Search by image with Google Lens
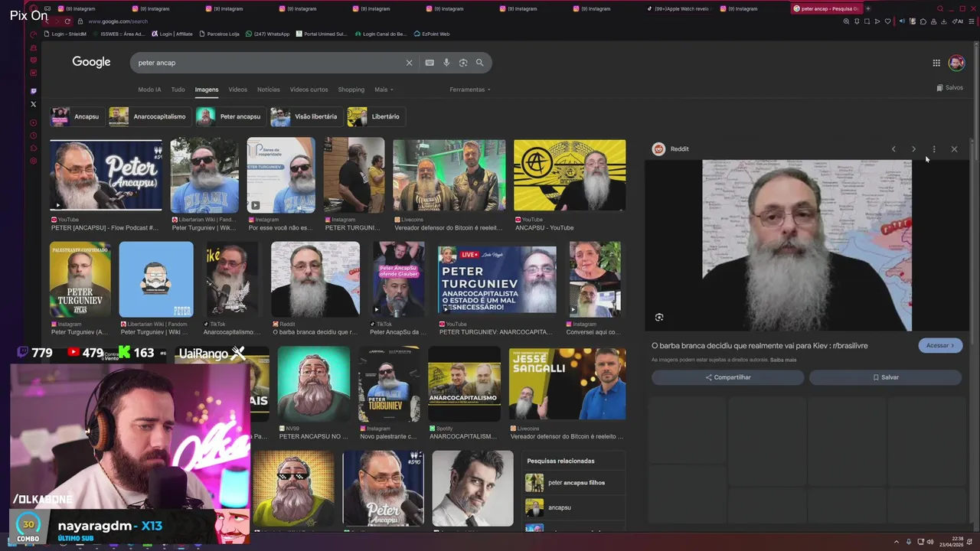The height and width of the screenshot is (551, 980). point(463,63)
